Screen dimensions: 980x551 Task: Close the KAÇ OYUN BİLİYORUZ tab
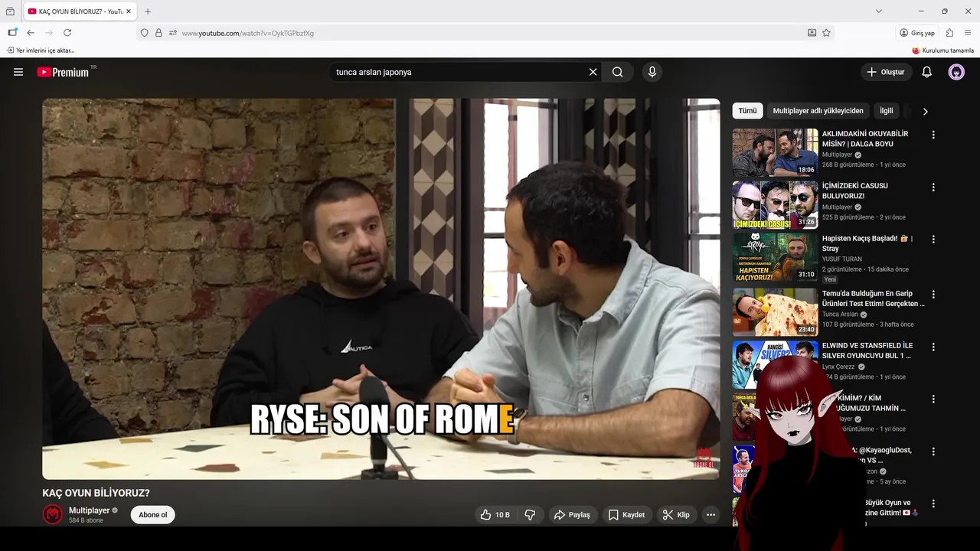[x=129, y=11]
